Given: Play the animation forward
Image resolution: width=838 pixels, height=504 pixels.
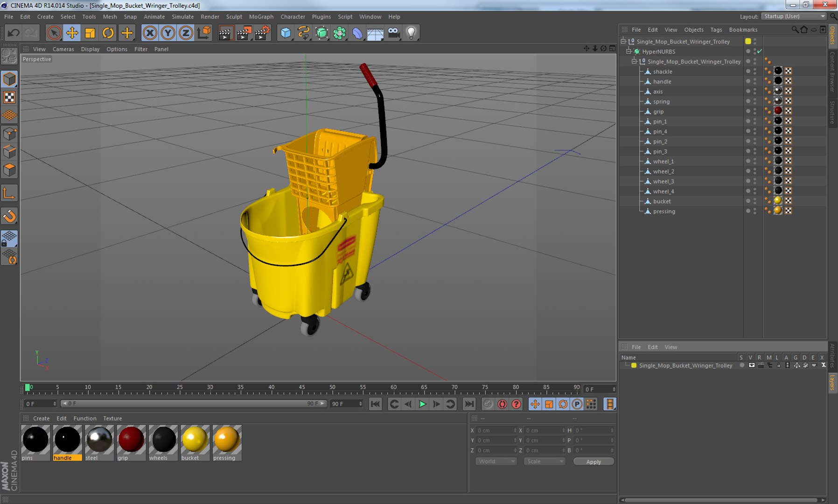Looking at the screenshot, I should (422, 404).
